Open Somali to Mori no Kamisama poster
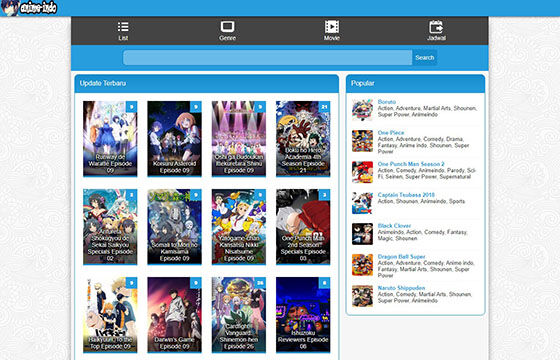The image size is (560, 360). pyautogui.click(x=174, y=227)
